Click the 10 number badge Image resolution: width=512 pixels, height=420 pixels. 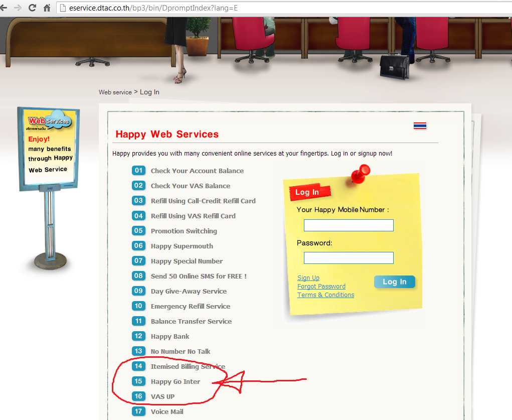pos(138,306)
